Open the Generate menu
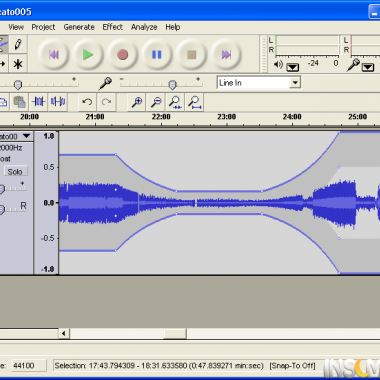The width and height of the screenshot is (380, 380). pyautogui.click(x=79, y=27)
